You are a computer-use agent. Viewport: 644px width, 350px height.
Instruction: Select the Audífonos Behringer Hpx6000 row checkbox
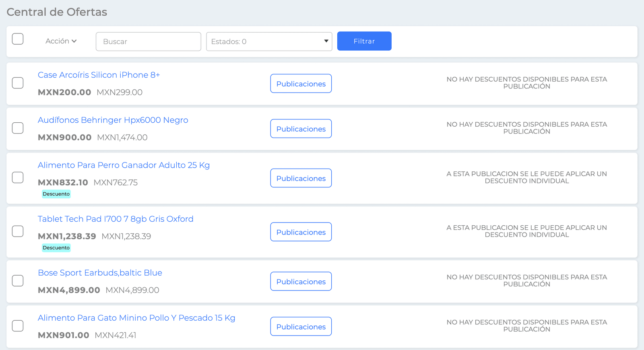pyautogui.click(x=18, y=128)
